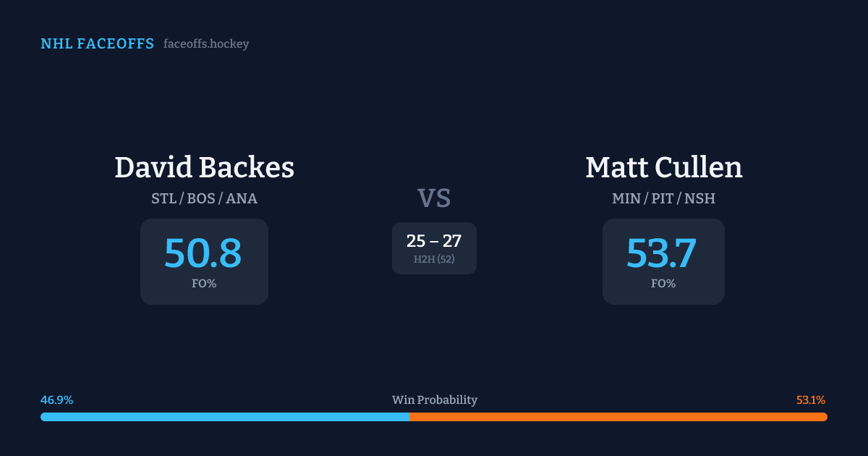Open the faceoffs.hockey link
Image resolution: width=868 pixels, height=456 pixels.
click(x=206, y=44)
